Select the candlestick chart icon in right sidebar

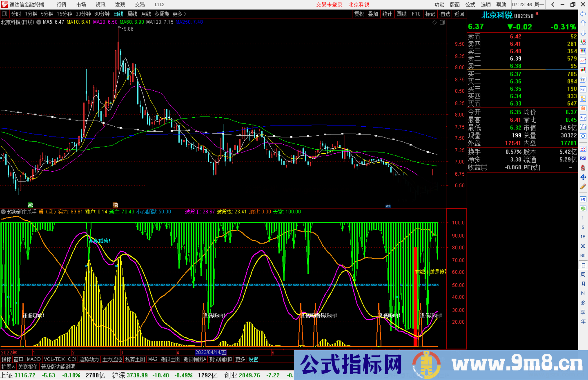(583, 69)
